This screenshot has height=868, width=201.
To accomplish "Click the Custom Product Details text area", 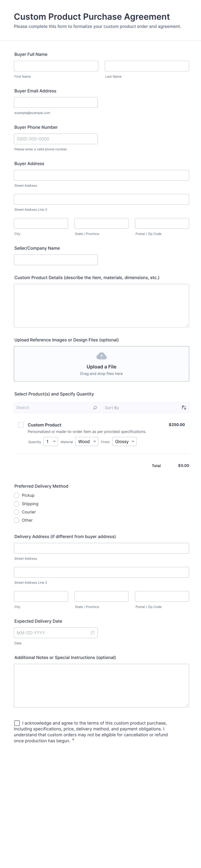I will [101, 305].
